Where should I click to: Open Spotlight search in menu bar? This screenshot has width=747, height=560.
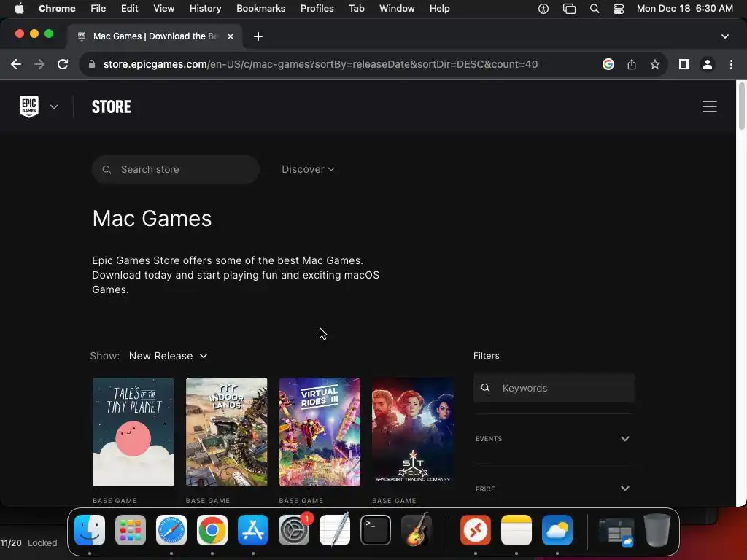(594, 9)
